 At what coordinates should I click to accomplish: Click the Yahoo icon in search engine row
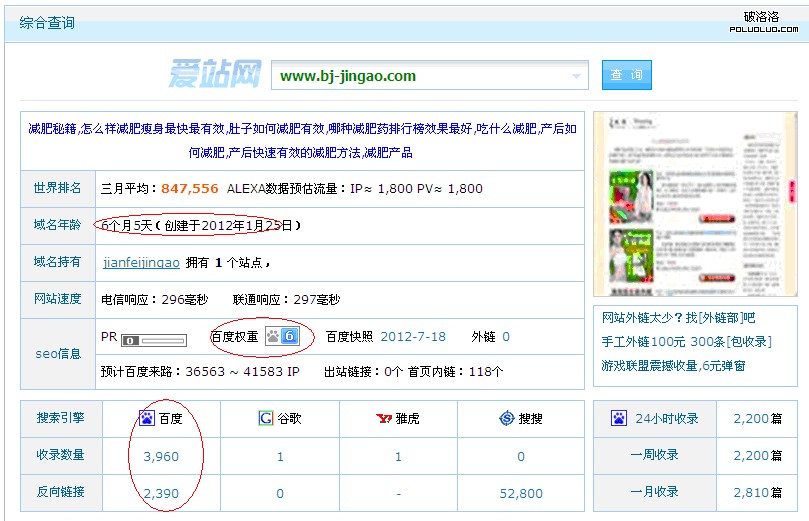point(383,418)
